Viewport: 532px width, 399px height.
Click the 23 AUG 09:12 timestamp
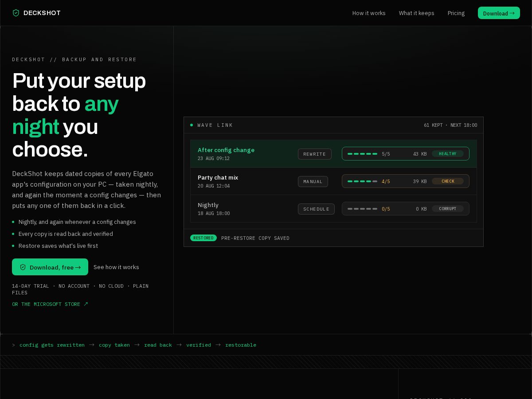(x=214, y=158)
